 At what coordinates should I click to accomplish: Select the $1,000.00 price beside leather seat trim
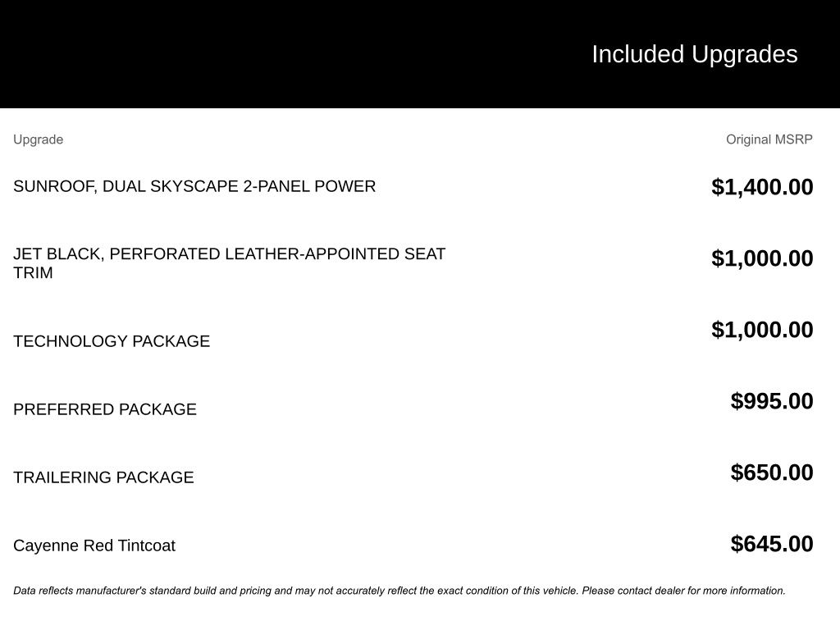pyautogui.click(x=762, y=258)
